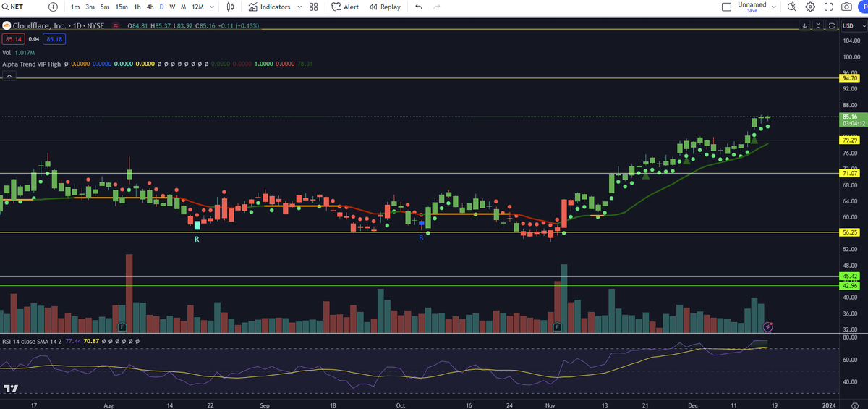
Task: Open indicator templates grid icon
Action: (x=314, y=7)
